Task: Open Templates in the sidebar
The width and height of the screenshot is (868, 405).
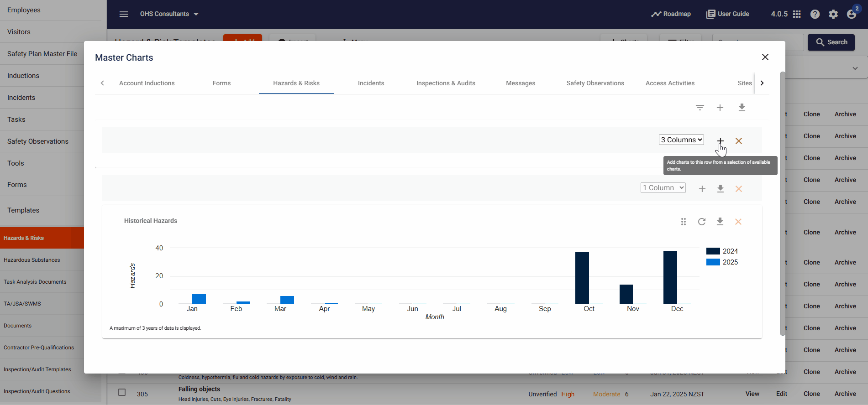Action: point(23,210)
